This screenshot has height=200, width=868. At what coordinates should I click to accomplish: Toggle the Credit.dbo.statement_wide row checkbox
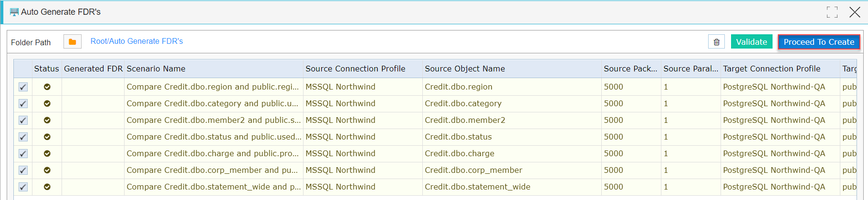[23, 187]
